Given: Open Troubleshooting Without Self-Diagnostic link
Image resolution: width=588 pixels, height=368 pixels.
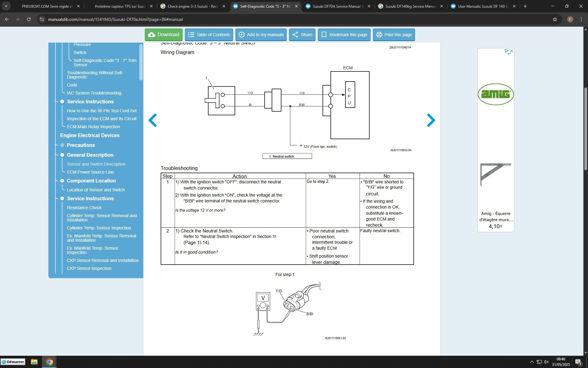Looking at the screenshot, I should pos(95,75).
